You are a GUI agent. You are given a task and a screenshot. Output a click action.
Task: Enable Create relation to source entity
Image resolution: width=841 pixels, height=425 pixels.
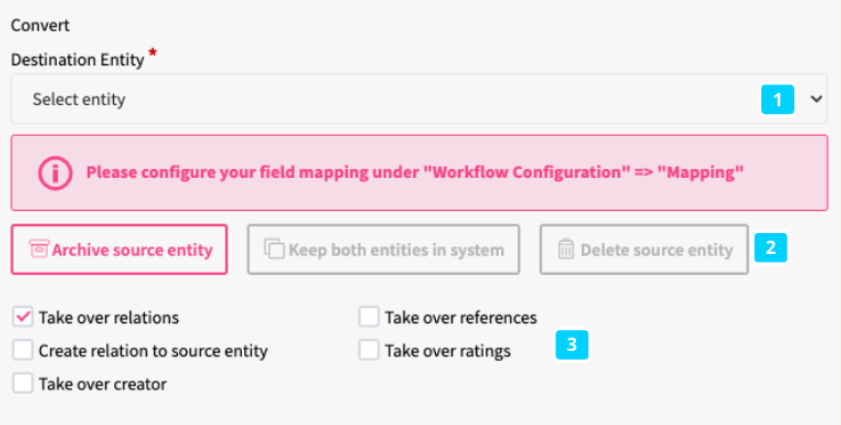pos(23,351)
